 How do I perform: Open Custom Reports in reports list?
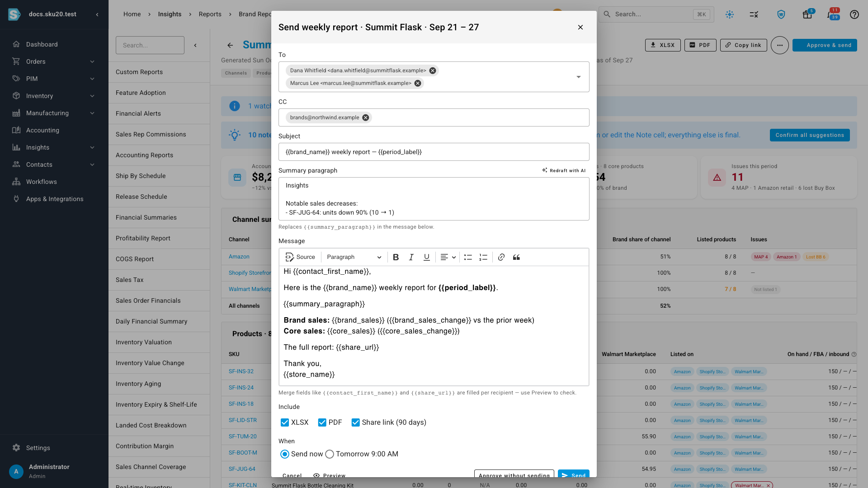pyautogui.click(x=159, y=72)
